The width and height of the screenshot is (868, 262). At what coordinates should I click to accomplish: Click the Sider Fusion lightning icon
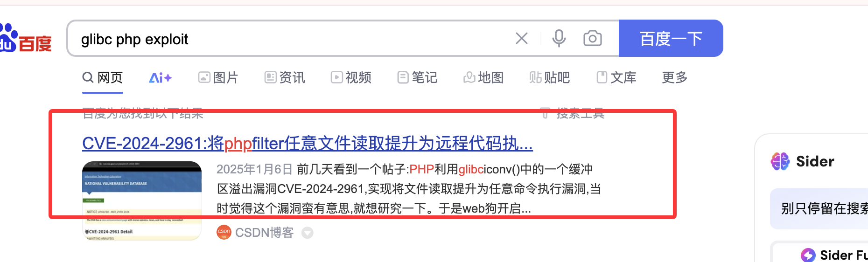(808, 255)
